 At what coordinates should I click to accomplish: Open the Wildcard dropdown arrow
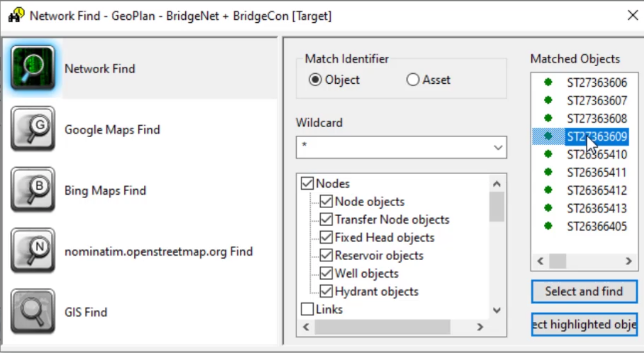pos(498,148)
